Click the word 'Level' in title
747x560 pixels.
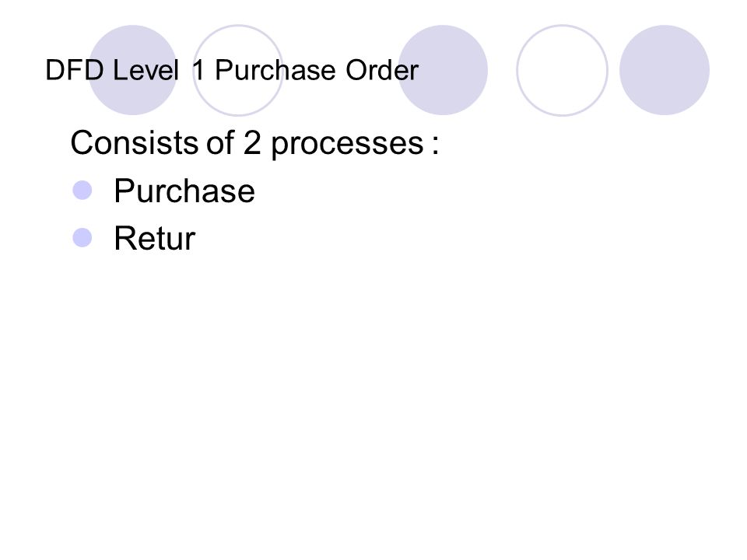(146, 71)
